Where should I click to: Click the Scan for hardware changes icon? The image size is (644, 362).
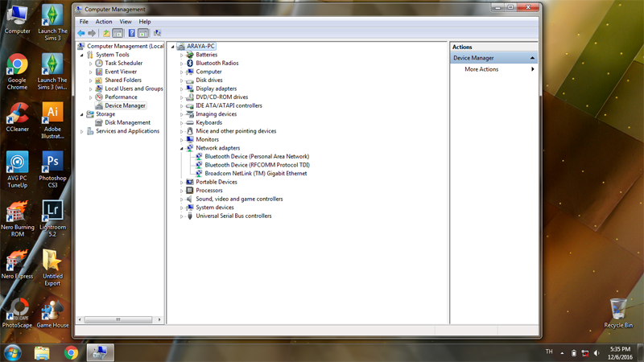pyautogui.click(x=157, y=33)
